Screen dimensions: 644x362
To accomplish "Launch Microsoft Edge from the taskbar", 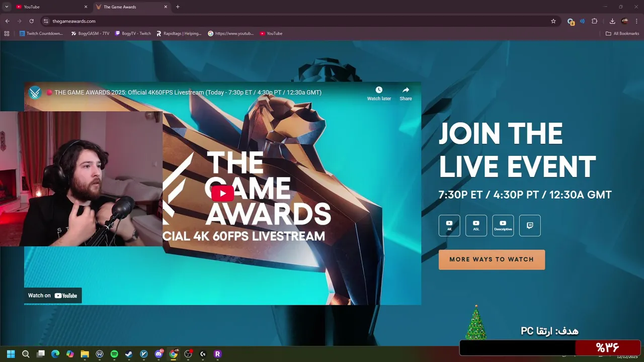I will (55, 354).
